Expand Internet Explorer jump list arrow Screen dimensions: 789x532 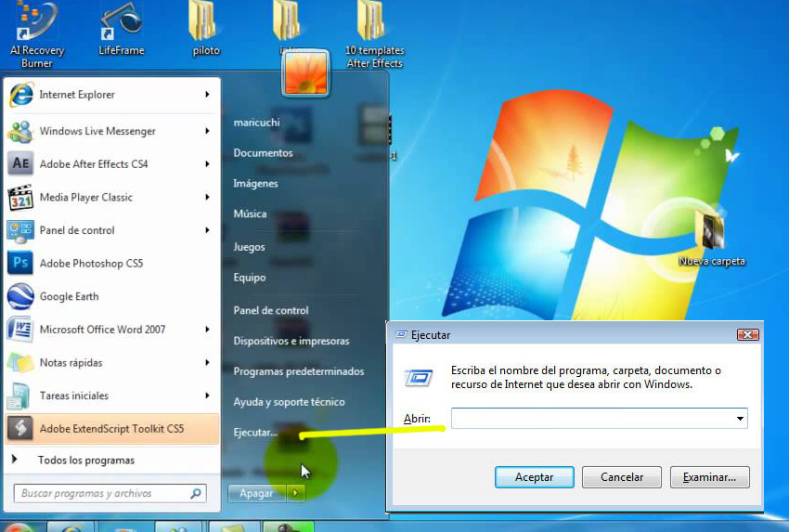[207, 95]
